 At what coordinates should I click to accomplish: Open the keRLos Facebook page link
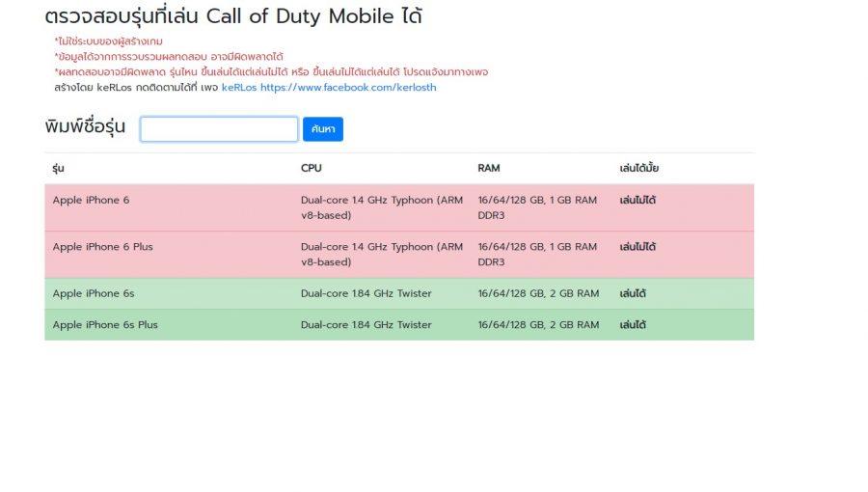(329, 88)
